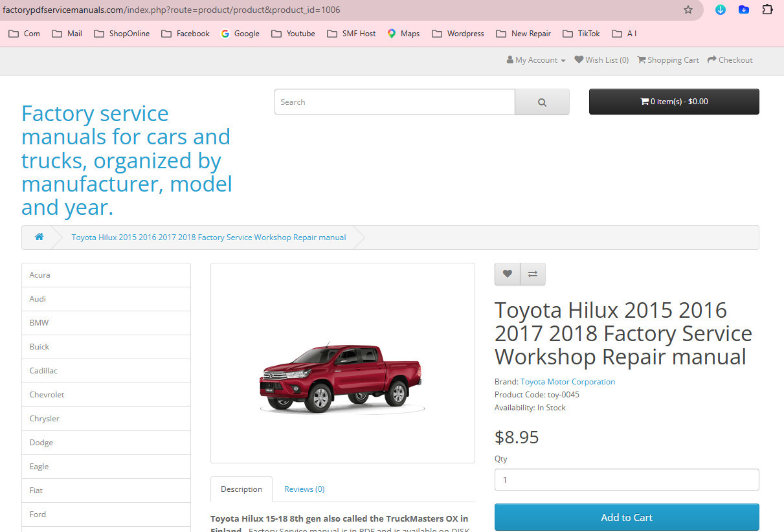Open the 0 item(s) cart dropdown
This screenshot has height=532, width=784.
pos(674,102)
